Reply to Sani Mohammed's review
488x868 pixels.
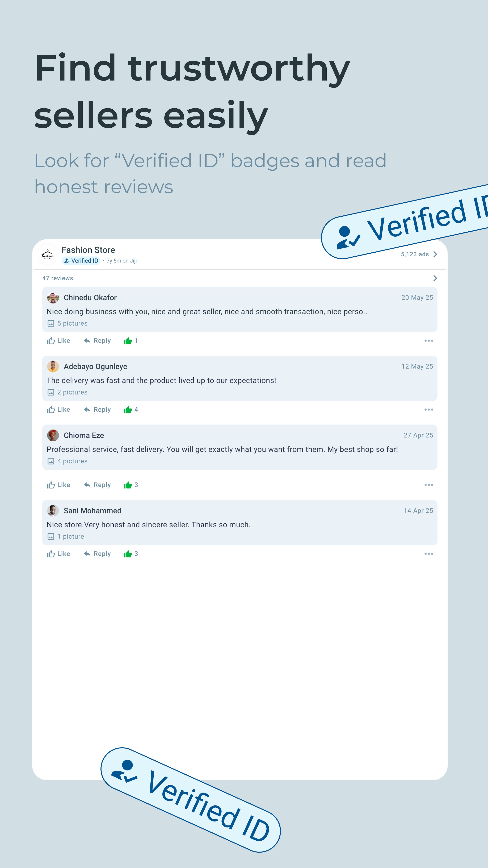pyautogui.click(x=97, y=554)
